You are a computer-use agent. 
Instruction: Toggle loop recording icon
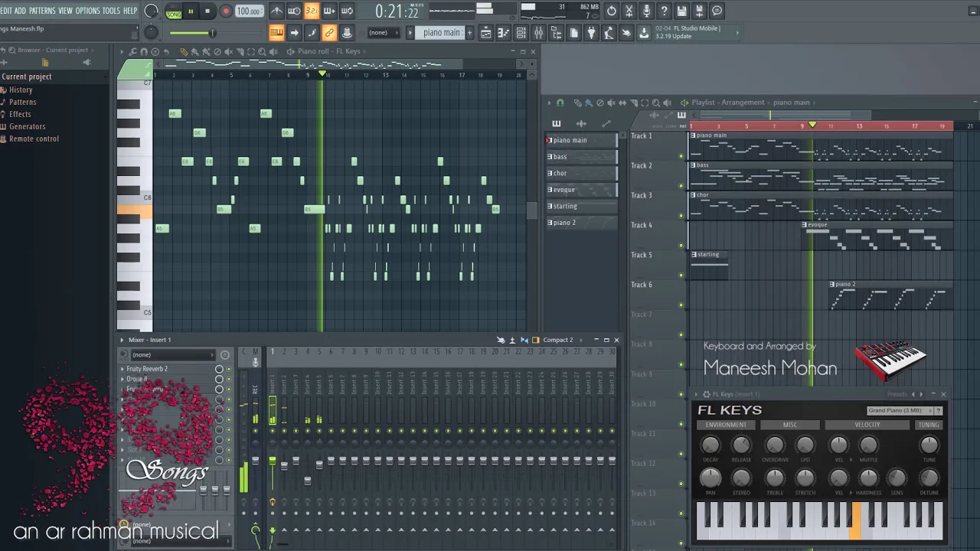347,11
